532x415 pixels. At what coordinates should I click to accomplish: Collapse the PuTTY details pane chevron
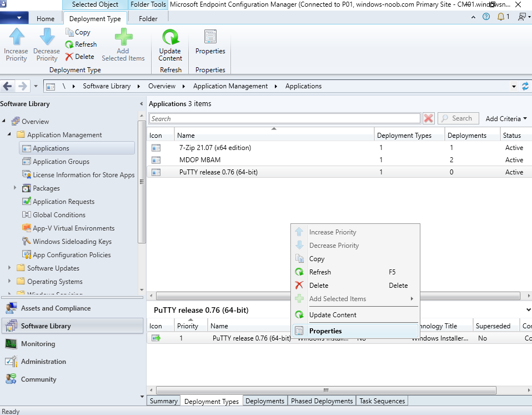528,310
